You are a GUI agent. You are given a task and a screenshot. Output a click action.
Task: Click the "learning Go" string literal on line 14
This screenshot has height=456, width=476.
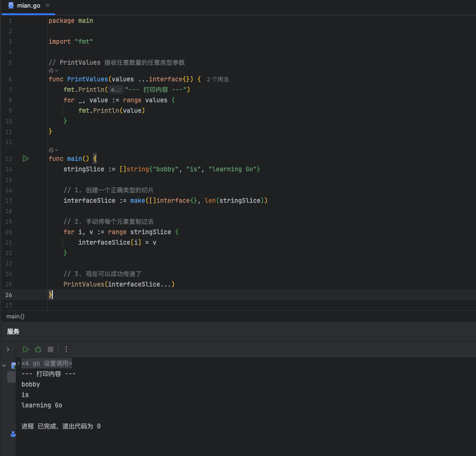233,169
